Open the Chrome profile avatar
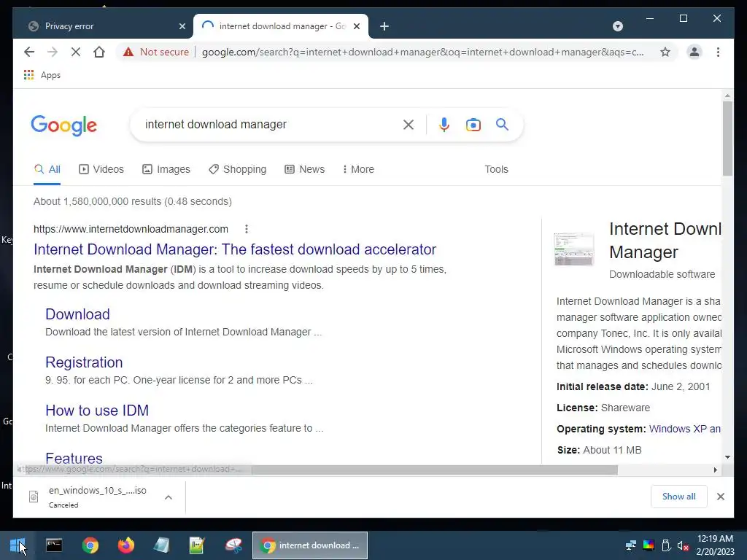Screen dimensions: 747x560 point(694,52)
